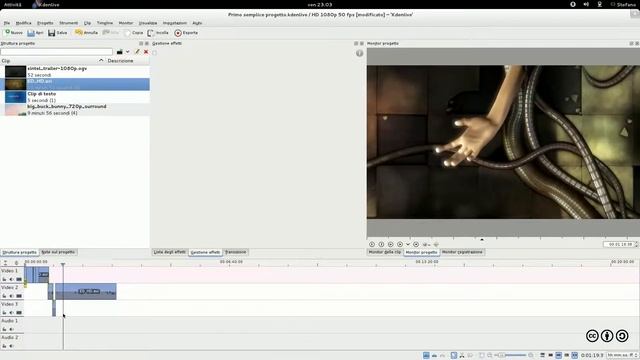Switch to Lista degli effetti tab
The image size is (640, 360).
[169, 252]
